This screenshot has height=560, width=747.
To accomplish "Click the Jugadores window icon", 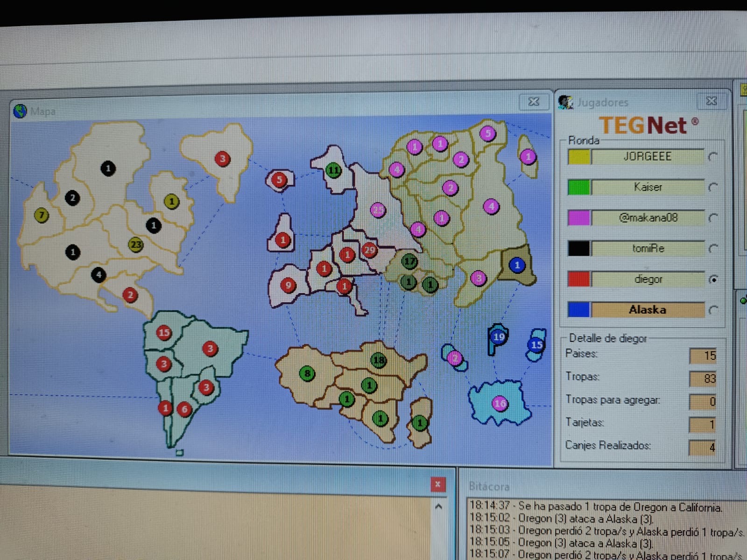I will click(x=566, y=102).
